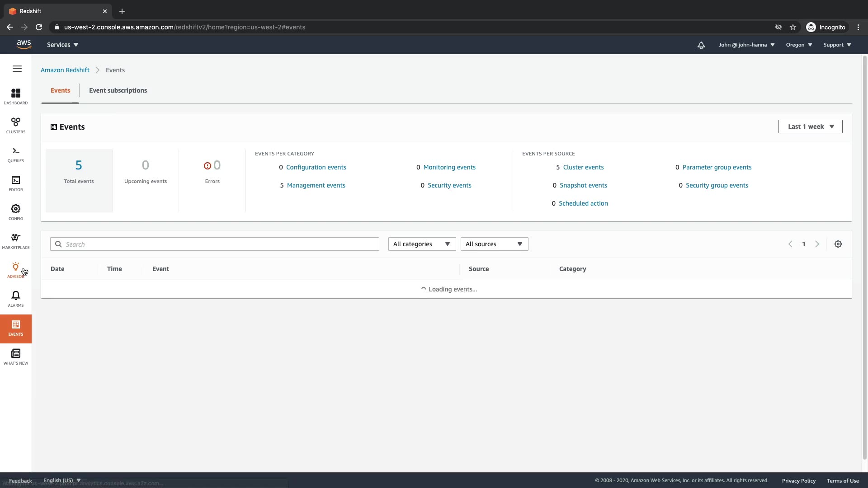Switch to Event subscriptions tab
Viewport: 868px width, 488px height.
pyautogui.click(x=118, y=90)
